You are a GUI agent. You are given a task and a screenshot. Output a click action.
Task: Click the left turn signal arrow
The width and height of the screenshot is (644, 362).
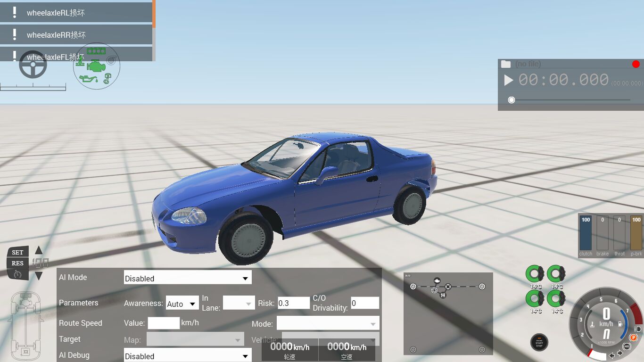[x=612, y=355]
